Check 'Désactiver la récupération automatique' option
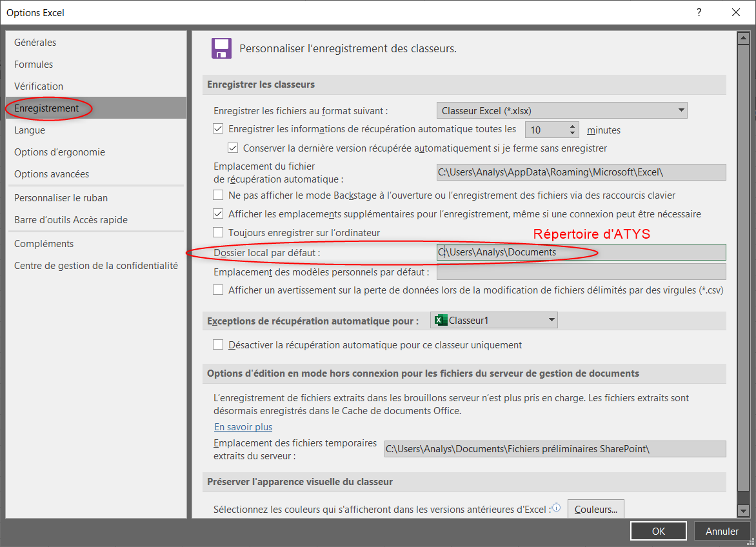 (x=218, y=345)
